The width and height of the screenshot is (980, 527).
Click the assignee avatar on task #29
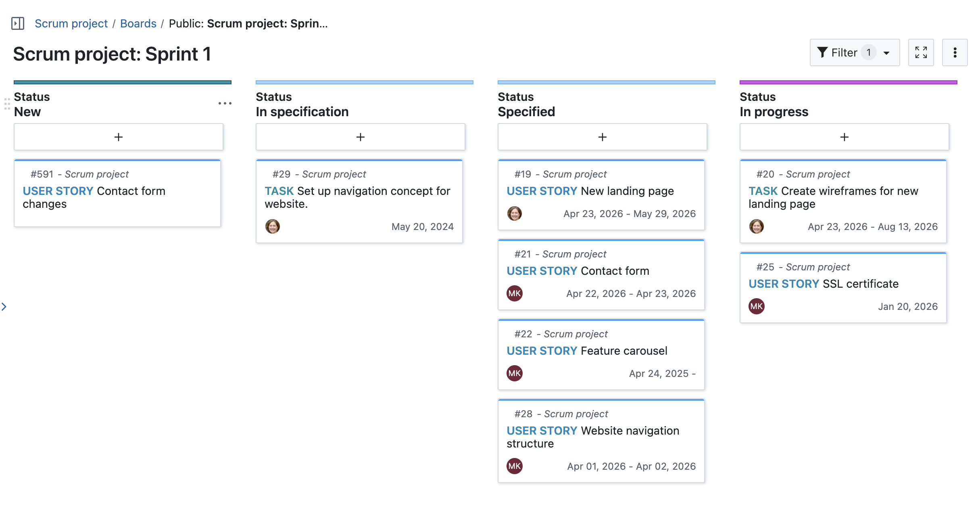coord(273,226)
